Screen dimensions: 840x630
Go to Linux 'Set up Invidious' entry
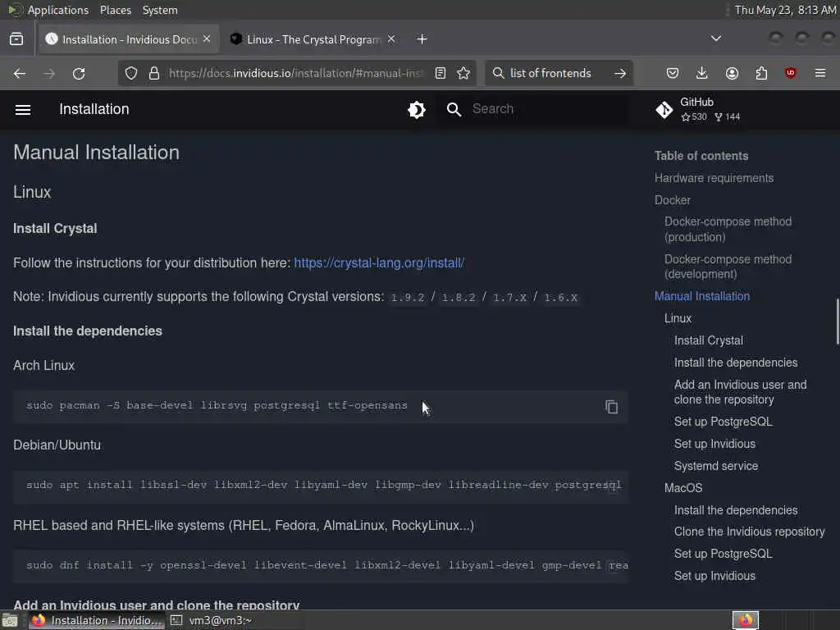[714, 444]
